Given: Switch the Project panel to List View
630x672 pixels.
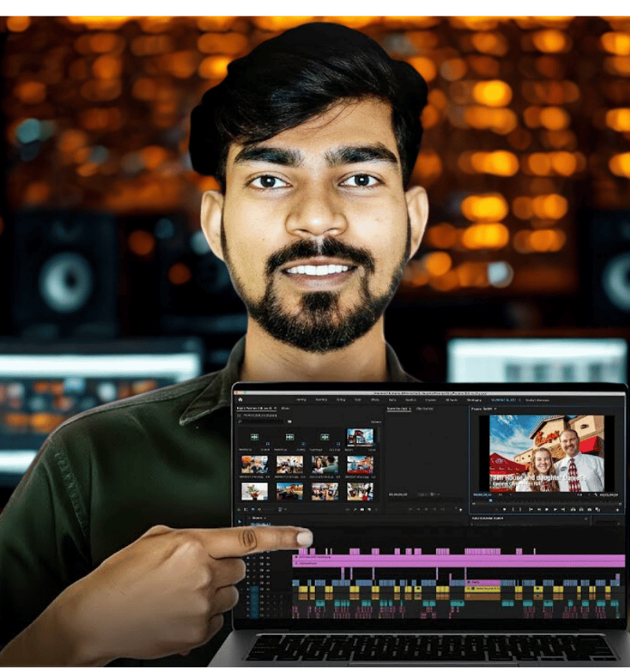Looking at the screenshot, I should [x=246, y=510].
